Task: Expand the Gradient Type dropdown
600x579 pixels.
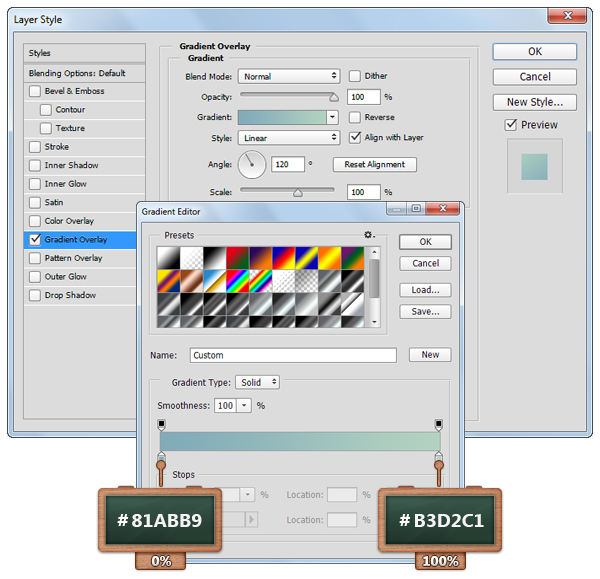Action: tap(257, 382)
